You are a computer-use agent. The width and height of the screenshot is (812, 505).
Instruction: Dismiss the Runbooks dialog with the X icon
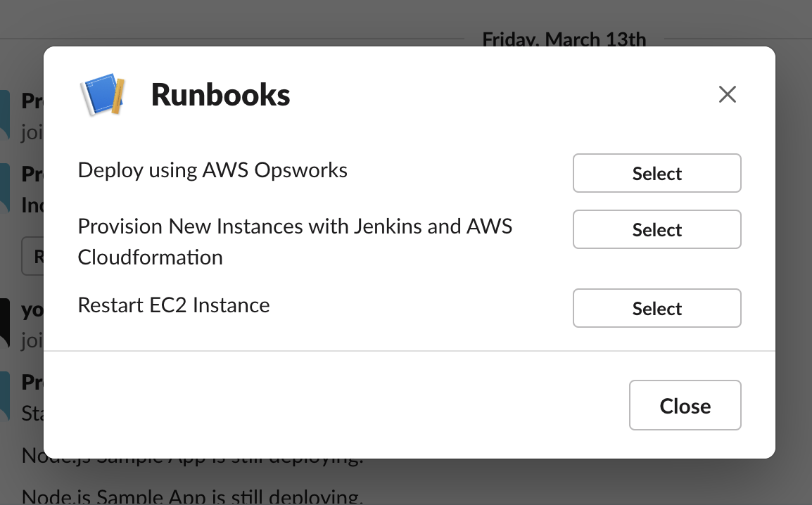pos(727,94)
